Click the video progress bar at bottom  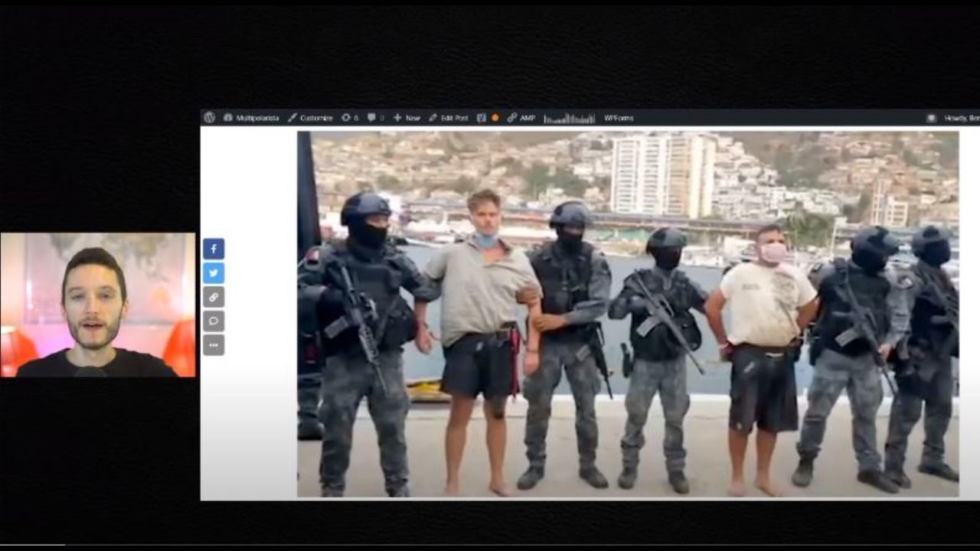(x=490, y=546)
